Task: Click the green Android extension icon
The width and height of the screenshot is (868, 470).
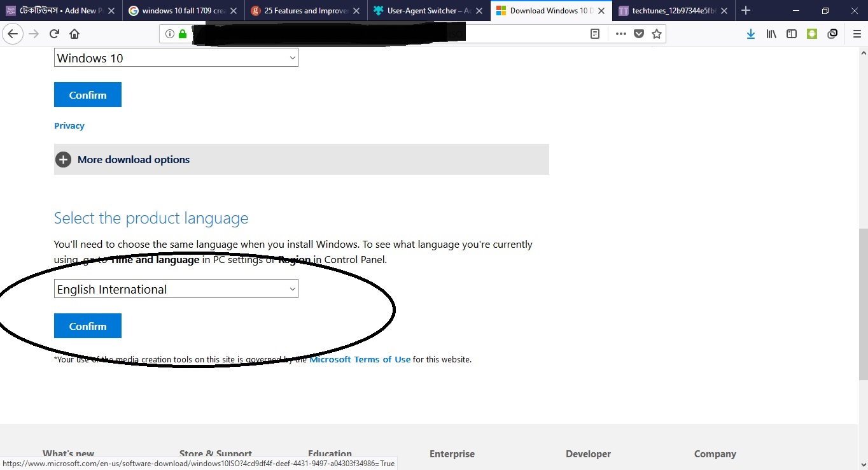Action: tap(812, 34)
